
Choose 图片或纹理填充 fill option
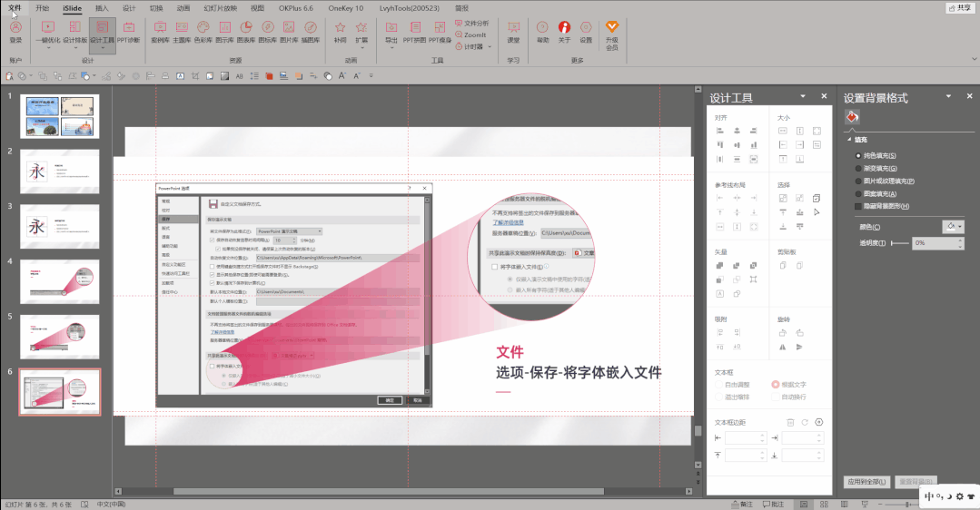pos(858,181)
